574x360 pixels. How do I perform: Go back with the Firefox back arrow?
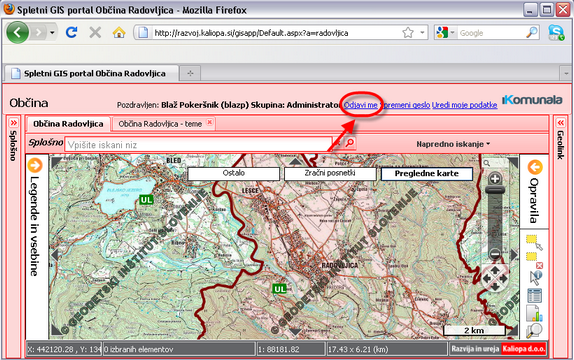[17, 33]
